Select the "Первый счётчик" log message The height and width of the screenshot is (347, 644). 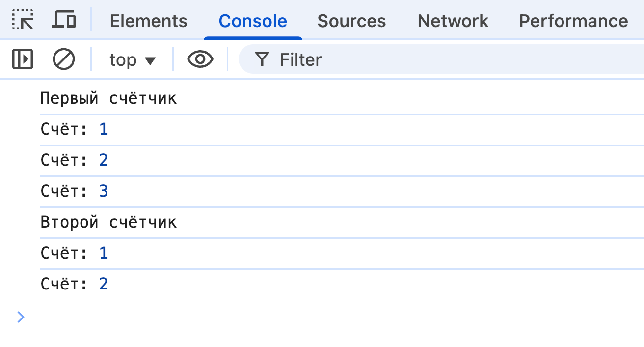(x=108, y=99)
